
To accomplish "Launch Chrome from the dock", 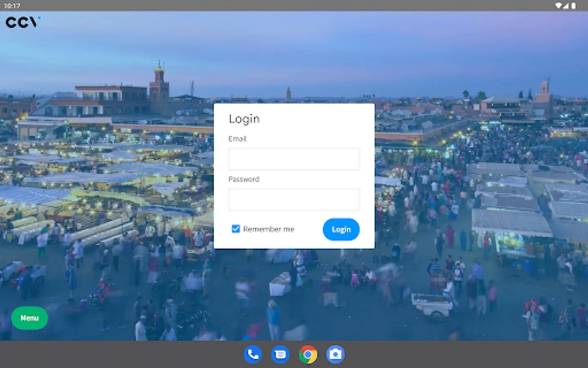I will coord(308,354).
